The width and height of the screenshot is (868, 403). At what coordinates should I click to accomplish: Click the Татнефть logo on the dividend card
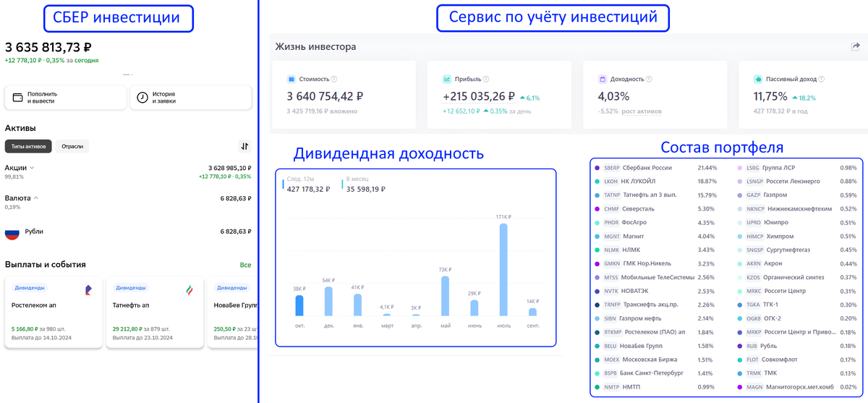(190, 289)
